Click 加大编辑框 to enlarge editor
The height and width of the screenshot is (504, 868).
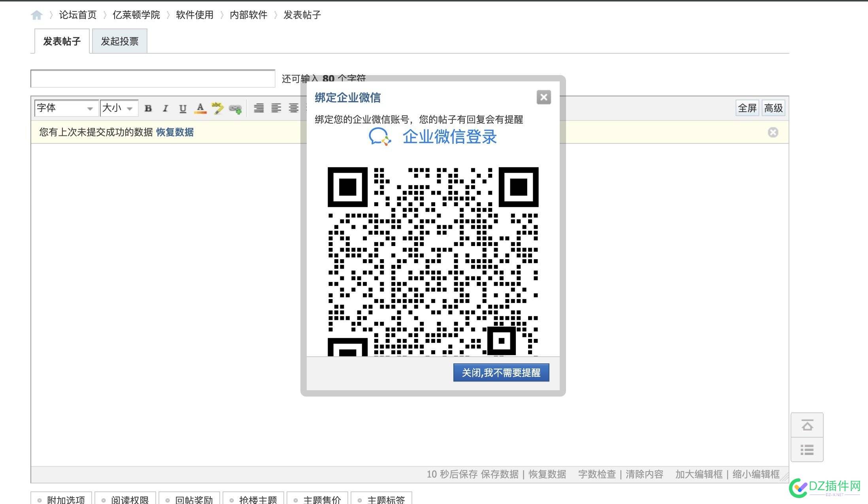699,474
